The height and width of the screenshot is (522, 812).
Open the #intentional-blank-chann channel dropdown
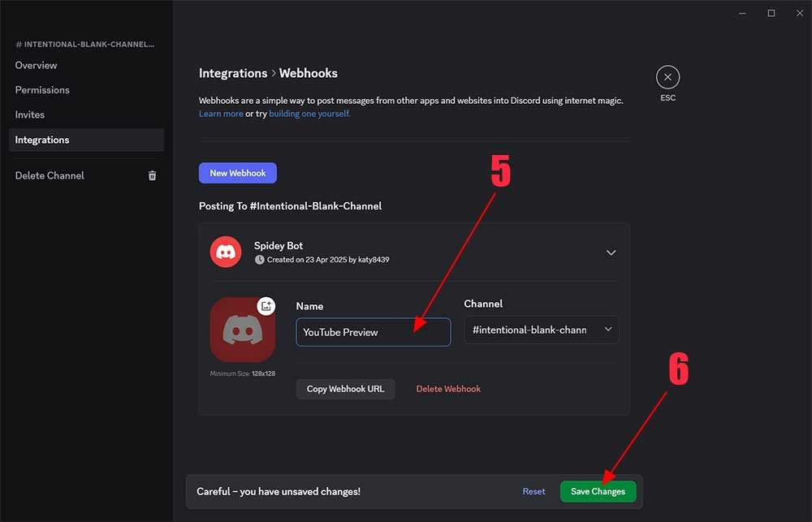point(542,330)
